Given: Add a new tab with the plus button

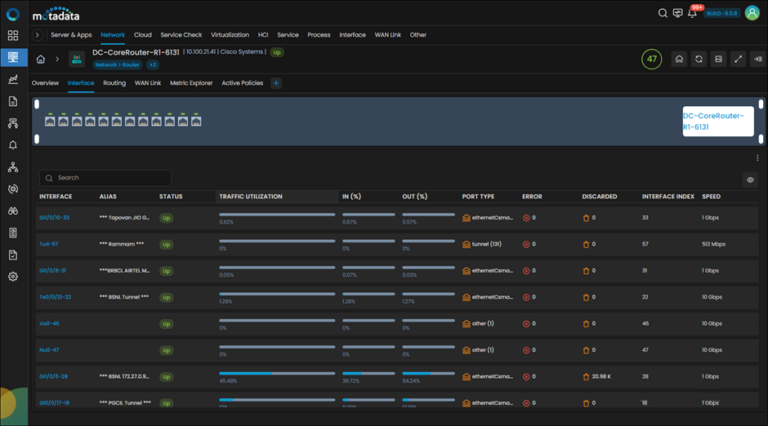Looking at the screenshot, I should click(276, 83).
